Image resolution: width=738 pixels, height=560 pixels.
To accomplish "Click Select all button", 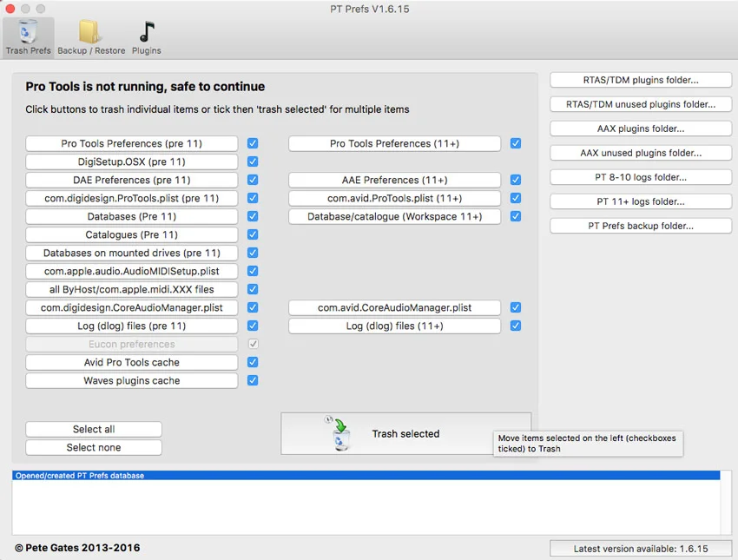I will (94, 429).
